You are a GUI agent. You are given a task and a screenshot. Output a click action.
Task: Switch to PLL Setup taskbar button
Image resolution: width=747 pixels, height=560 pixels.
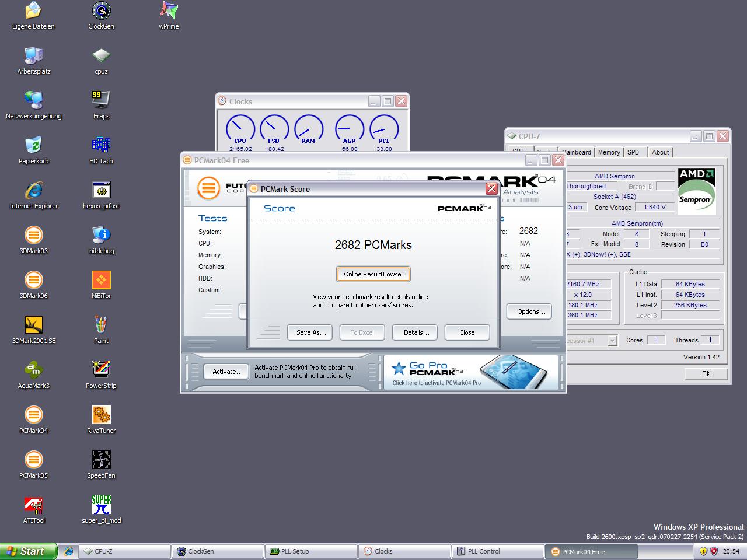point(311,551)
